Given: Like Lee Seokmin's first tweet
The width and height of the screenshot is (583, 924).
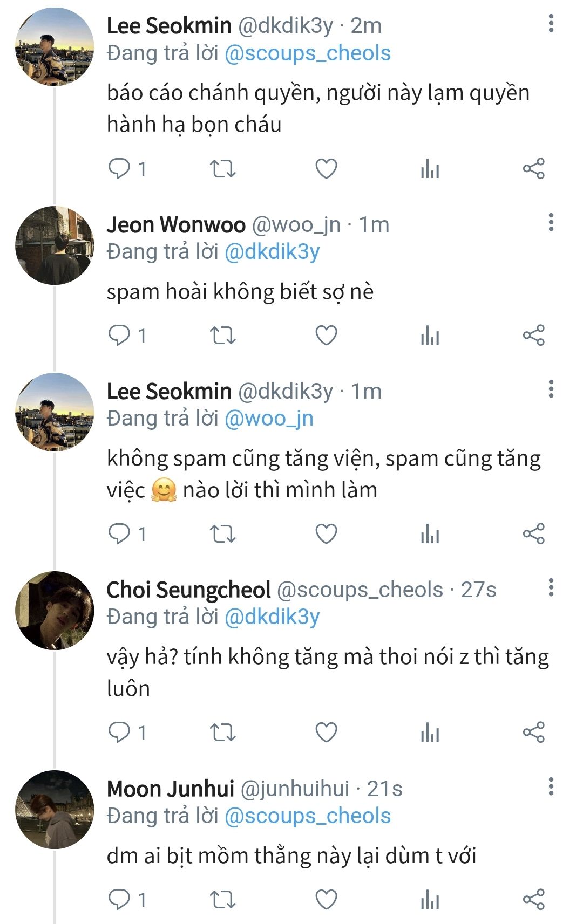Looking at the screenshot, I should point(326,169).
